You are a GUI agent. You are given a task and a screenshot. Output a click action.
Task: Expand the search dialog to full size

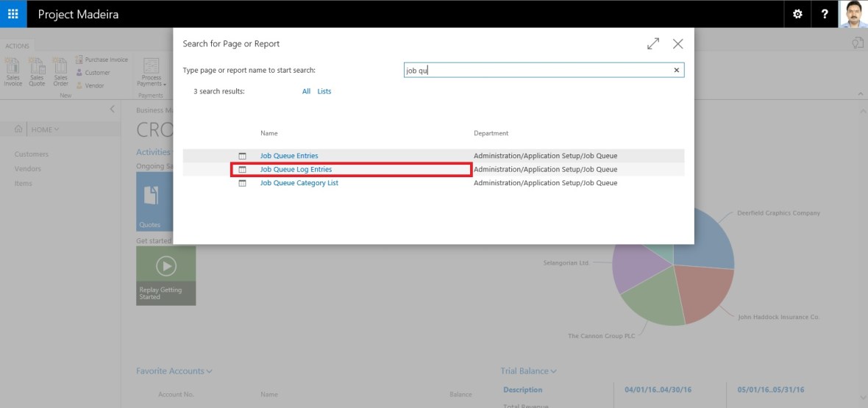653,44
